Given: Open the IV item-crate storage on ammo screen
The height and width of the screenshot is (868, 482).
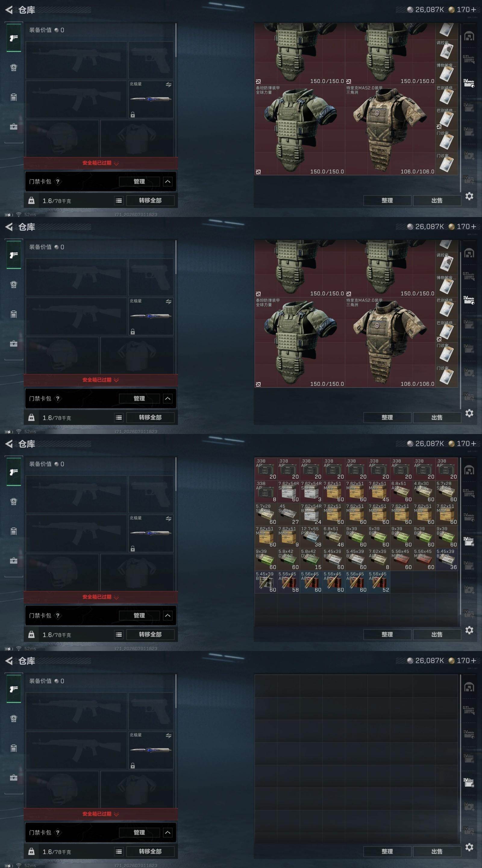Looking at the screenshot, I should [469, 517].
